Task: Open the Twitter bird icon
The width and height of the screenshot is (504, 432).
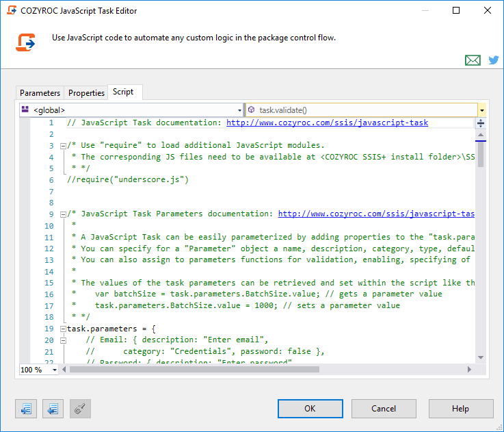Action: (x=494, y=60)
